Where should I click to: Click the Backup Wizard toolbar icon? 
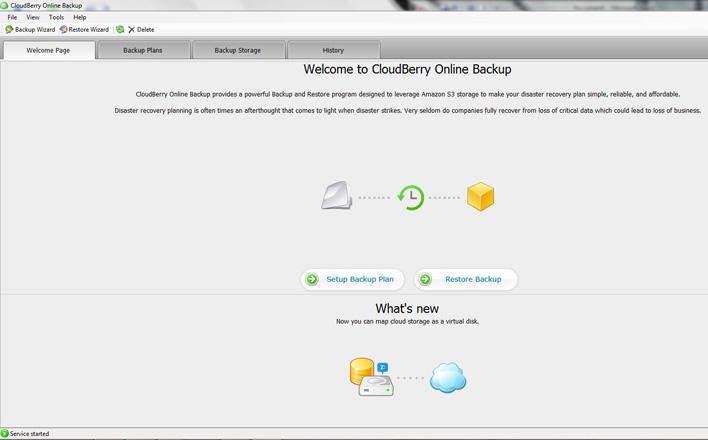[9, 29]
